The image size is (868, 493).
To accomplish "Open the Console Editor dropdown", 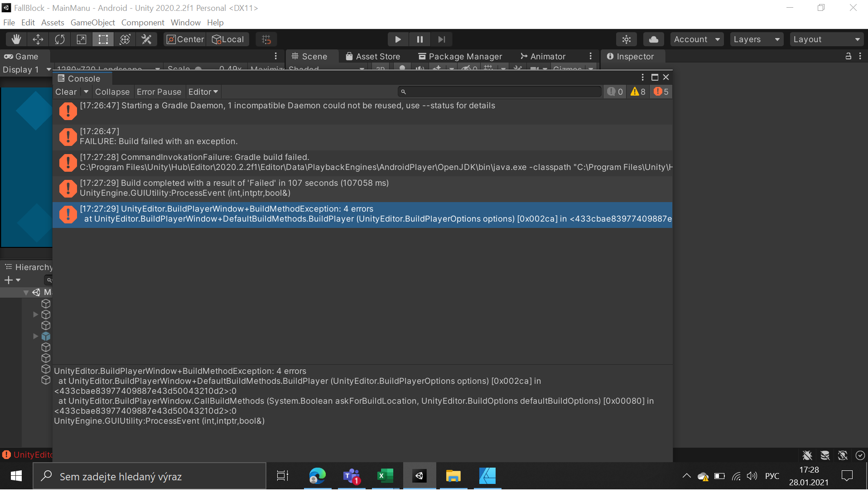I will (x=203, y=92).
